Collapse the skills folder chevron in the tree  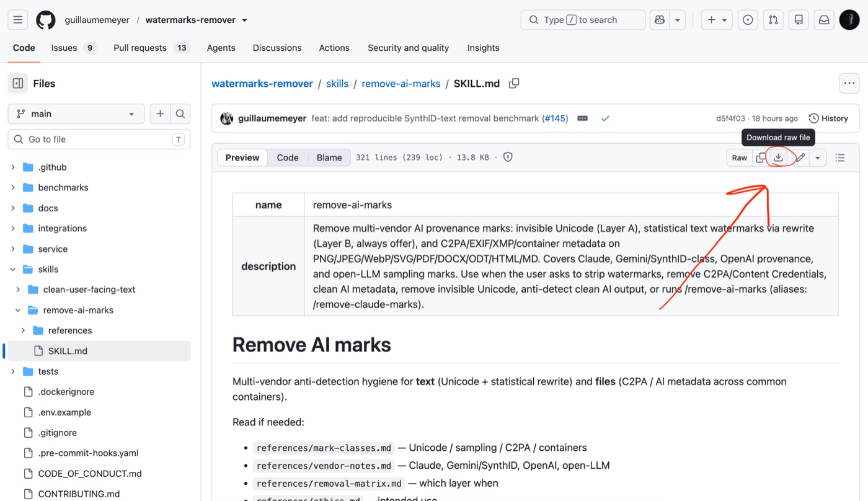click(x=13, y=269)
